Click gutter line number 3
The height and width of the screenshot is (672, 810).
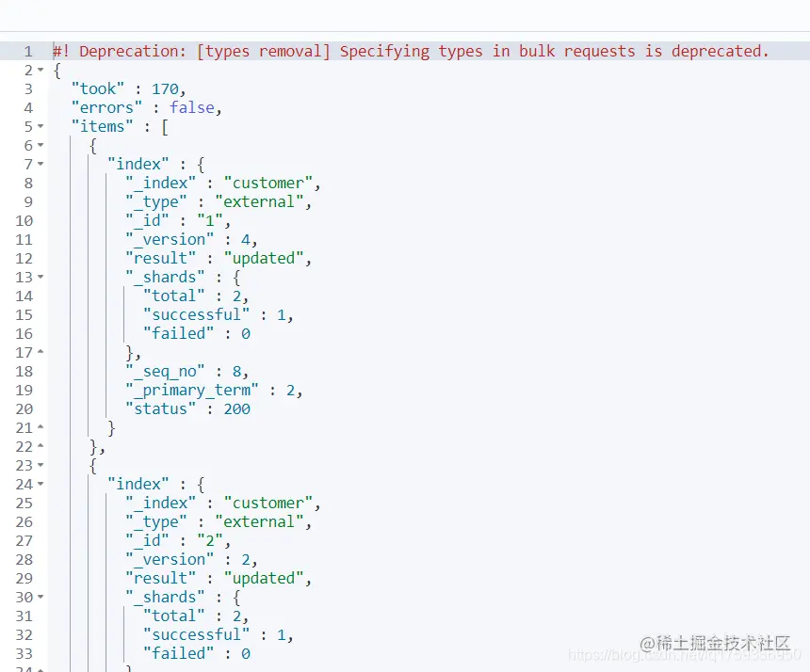(28, 88)
